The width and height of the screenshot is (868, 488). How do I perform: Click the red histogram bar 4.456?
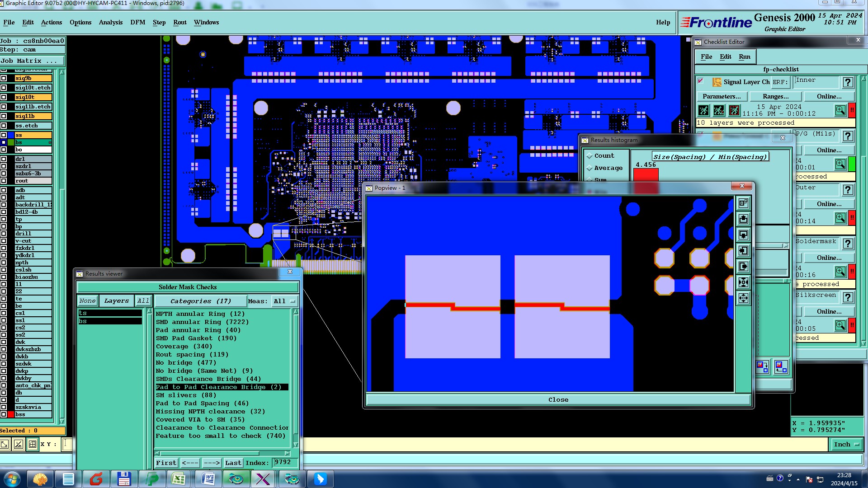click(x=646, y=175)
